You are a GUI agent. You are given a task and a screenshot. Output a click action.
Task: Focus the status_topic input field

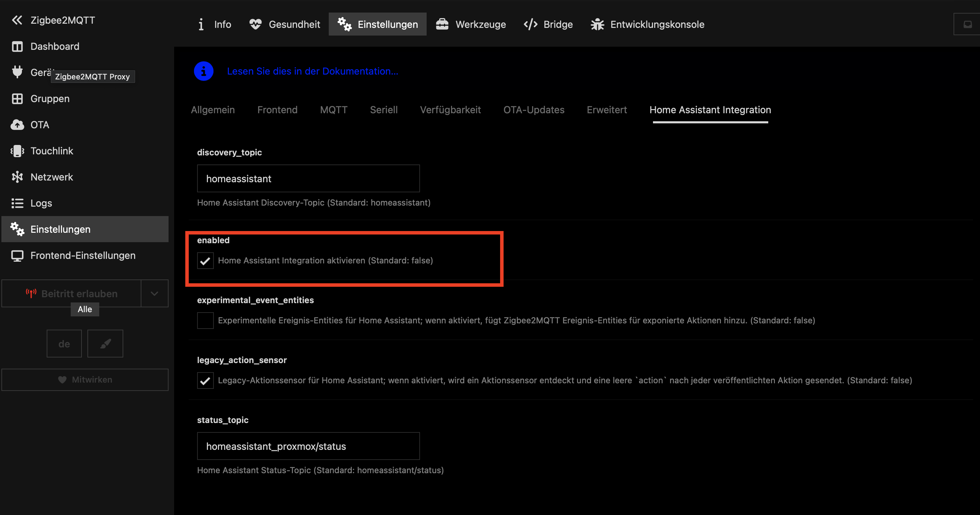pos(308,446)
